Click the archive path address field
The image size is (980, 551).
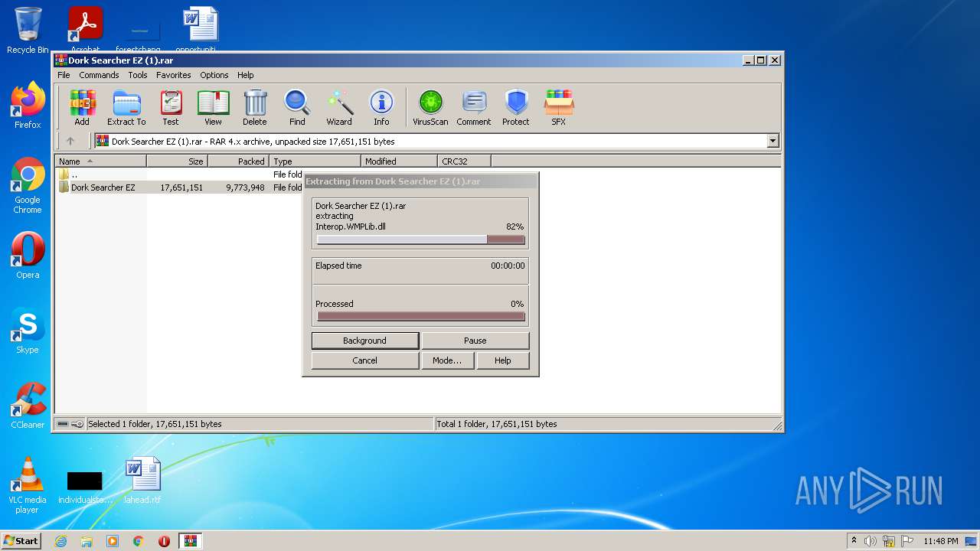430,141
